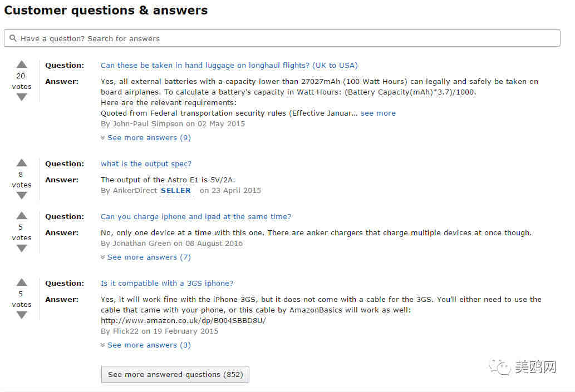This screenshot has width=575, height=392.
Task: Upvote the iphone and ipad charging question
Action: [x=22, y=215]
